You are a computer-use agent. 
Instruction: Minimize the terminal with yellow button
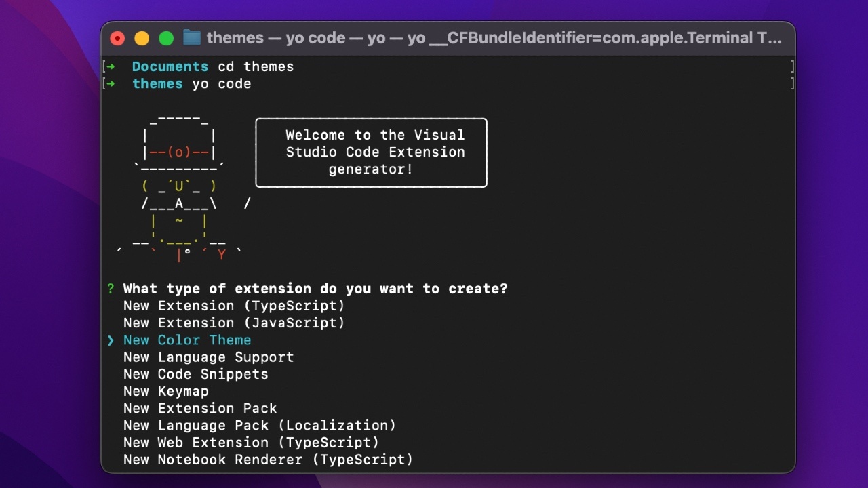point(142,38)
